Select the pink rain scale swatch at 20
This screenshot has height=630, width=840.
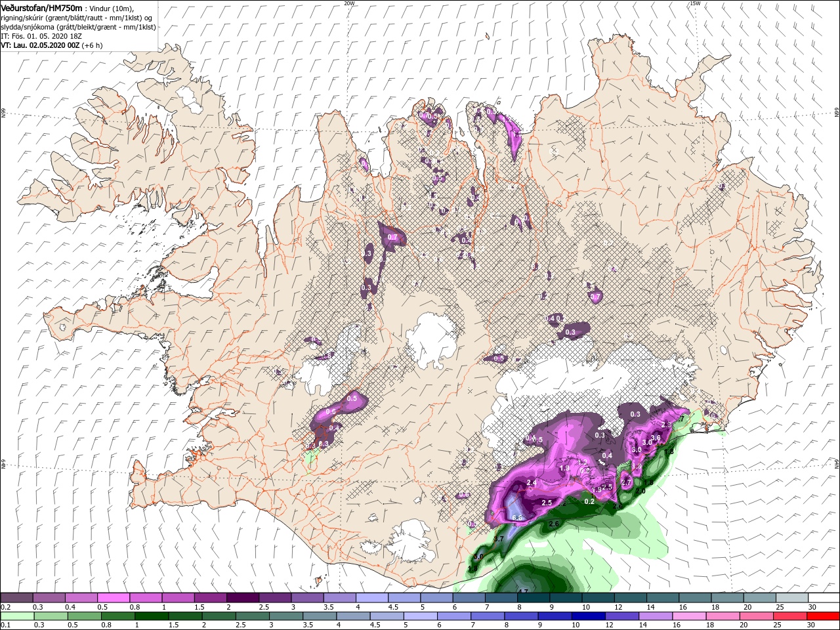pos(755,616)
